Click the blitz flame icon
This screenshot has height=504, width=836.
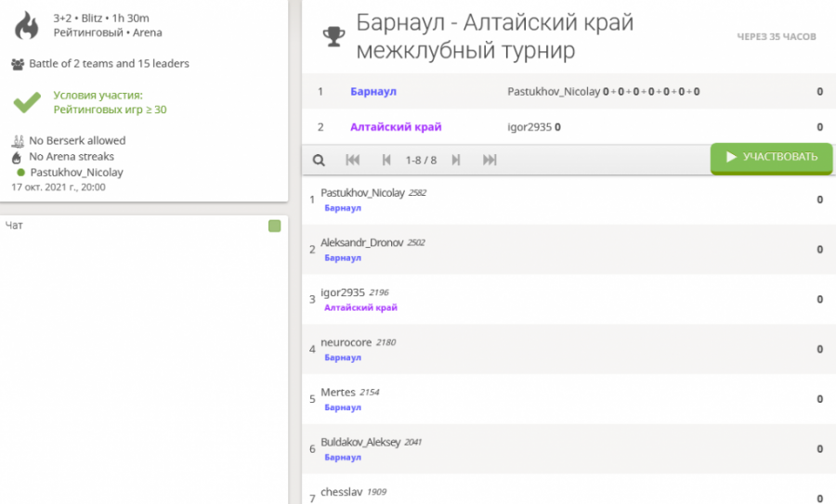coord(27,25)
